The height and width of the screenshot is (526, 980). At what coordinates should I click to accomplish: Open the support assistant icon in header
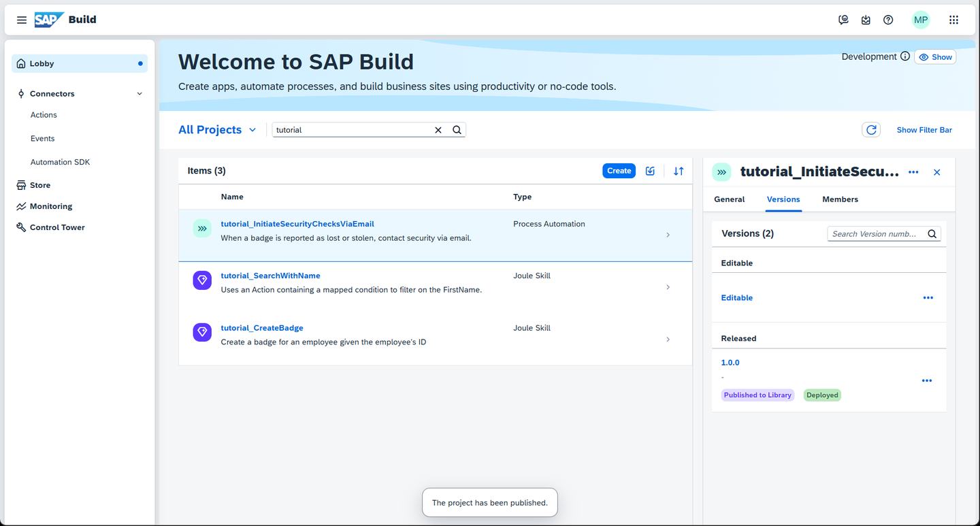(843, 20)
